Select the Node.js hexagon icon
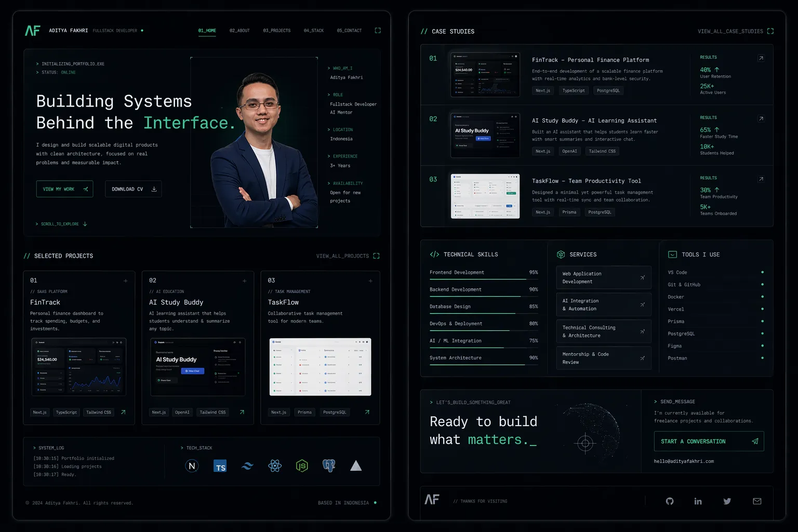Screen dimensions: 798x532 (302, 465)
